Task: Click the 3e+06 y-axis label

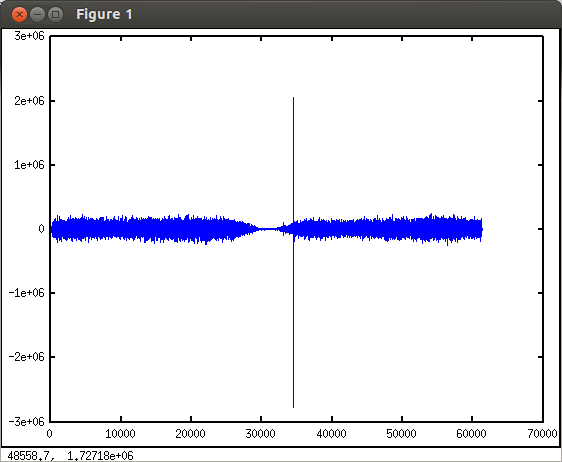Action: [29, 36]
